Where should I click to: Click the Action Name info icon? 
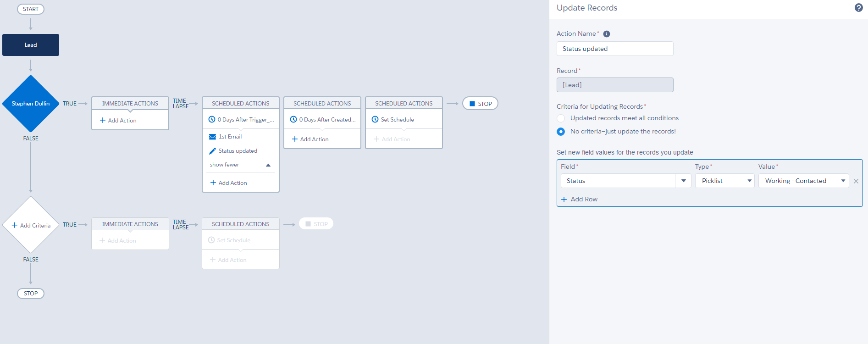point(607,34)
